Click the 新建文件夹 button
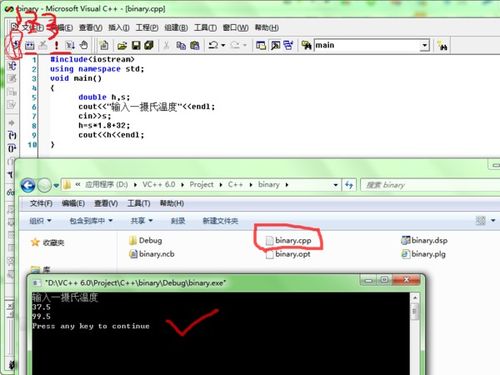This screenshot has width=500, height=375. (220, 221)
